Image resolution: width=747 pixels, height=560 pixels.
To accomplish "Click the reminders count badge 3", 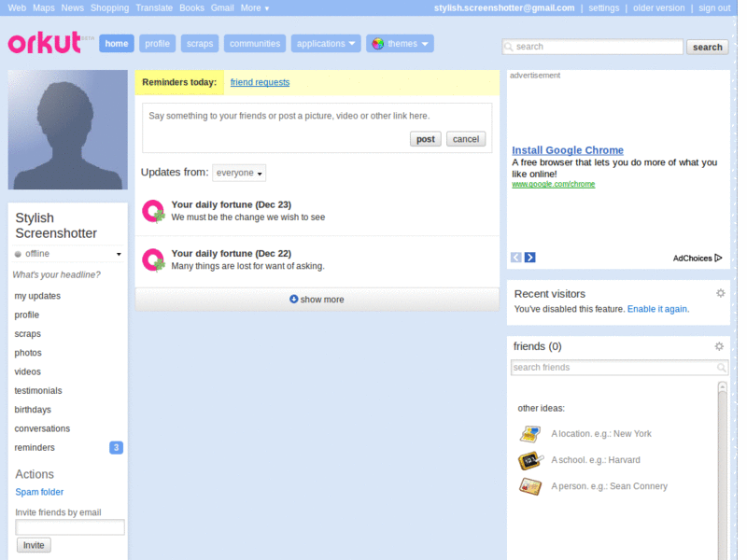I will 116,448.
